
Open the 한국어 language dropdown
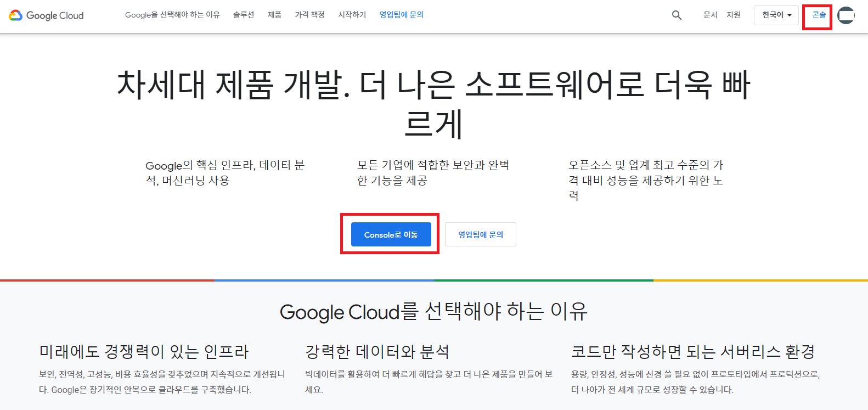pyautogui.click(x=776, y=15)
